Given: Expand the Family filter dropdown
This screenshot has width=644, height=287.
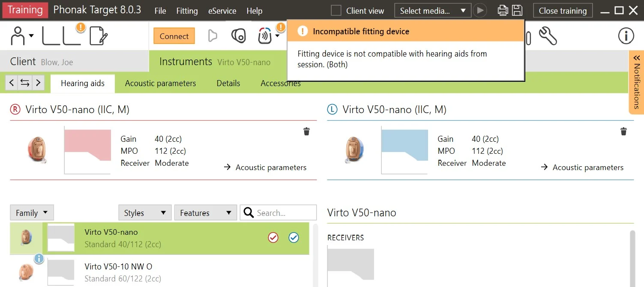Looking at the screenshot, I should click(32, 213).
